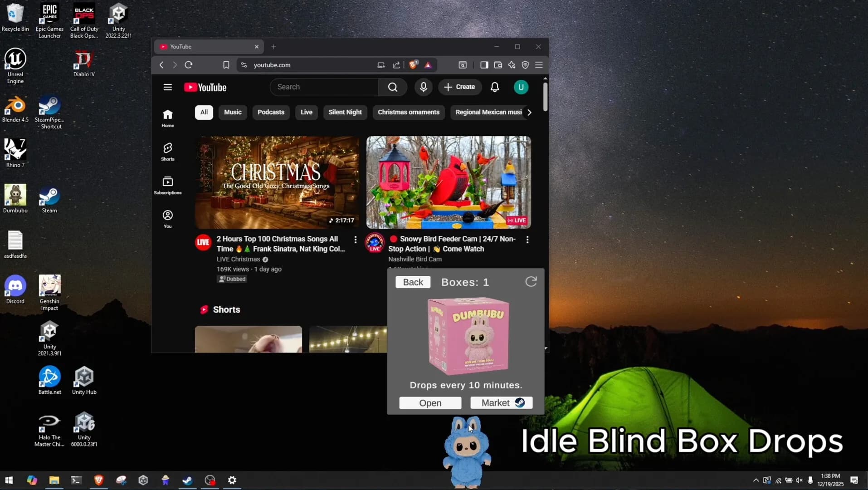Go to Shorts in YouTube sidebar

point(168,152)
